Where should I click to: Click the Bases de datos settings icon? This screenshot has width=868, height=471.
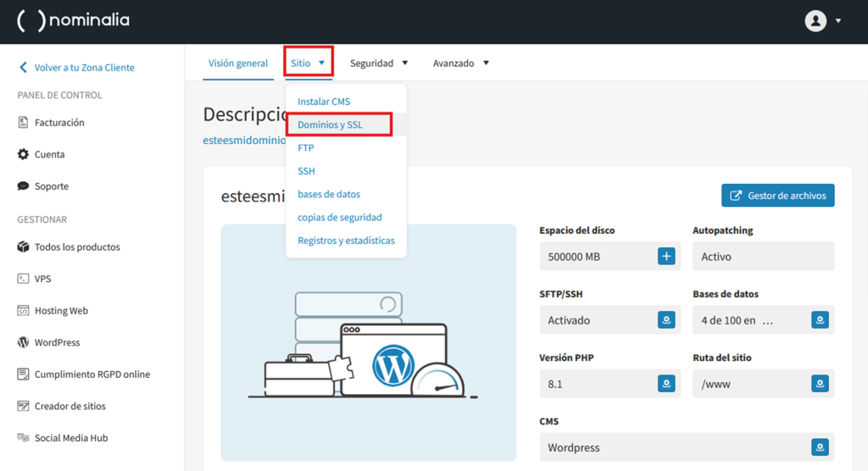pos(820,320)
